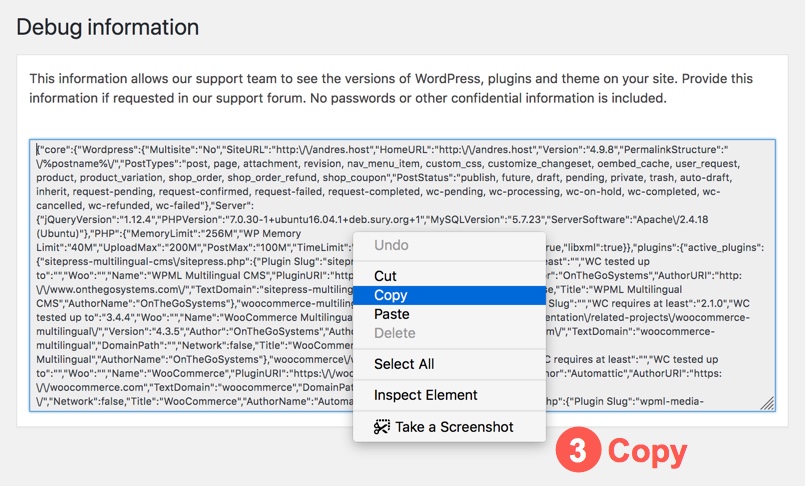Viewport: 805px width, 486px height.
Task: Choose Copy from the context menu
Action: pyautogui.click(x=449, y=295)
